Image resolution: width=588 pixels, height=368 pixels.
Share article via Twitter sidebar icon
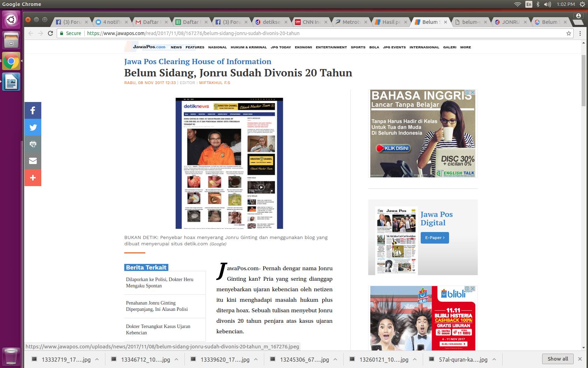[x=33, y=128]
